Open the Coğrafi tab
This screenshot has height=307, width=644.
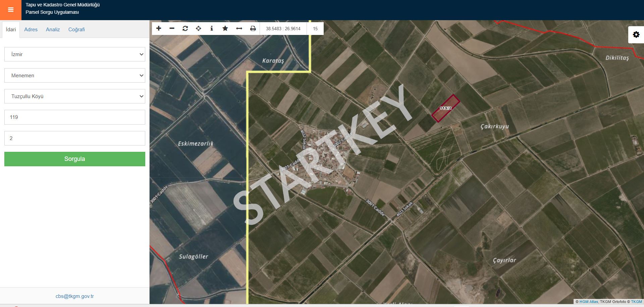76,30
